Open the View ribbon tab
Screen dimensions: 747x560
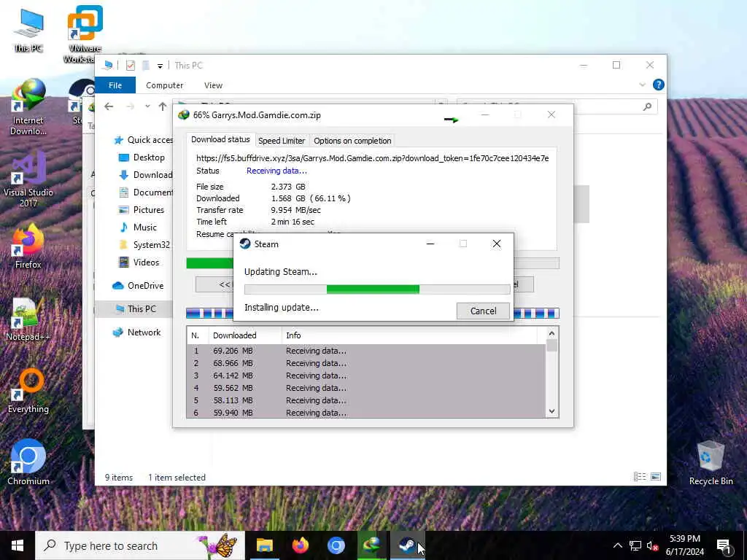(x=214, y=85)
